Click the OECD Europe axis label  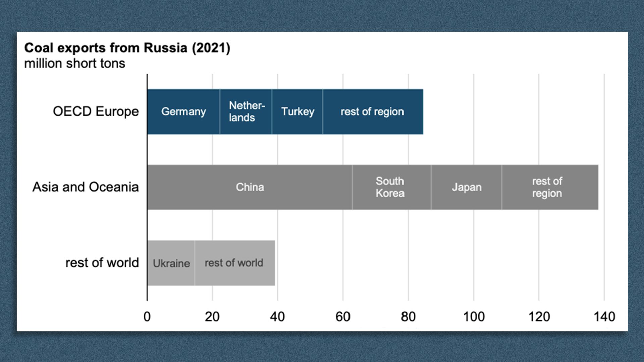click(x=96, y=111)
